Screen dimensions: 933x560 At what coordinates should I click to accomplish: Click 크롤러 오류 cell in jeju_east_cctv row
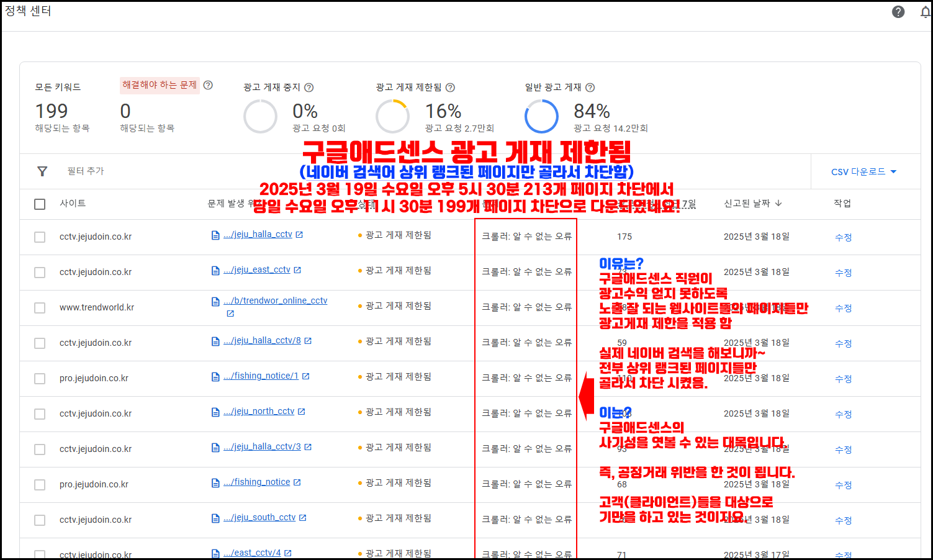[x=526, y=271]
